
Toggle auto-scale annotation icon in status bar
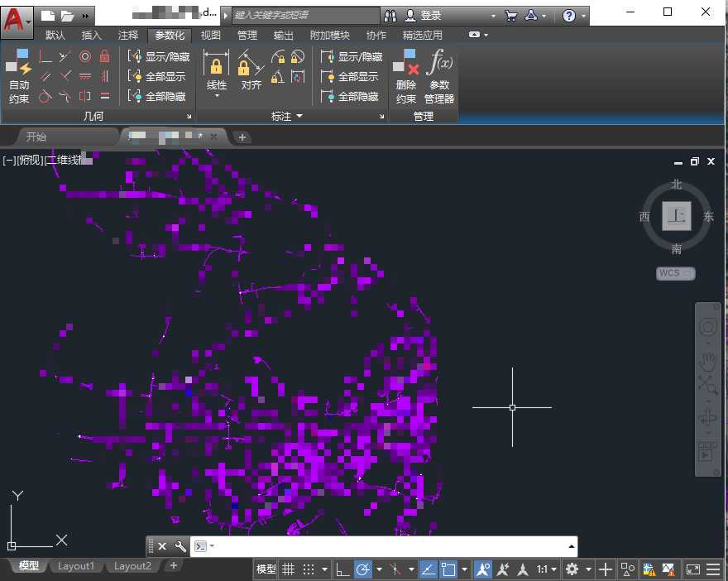pyautogui.click(x=503, y=569)
